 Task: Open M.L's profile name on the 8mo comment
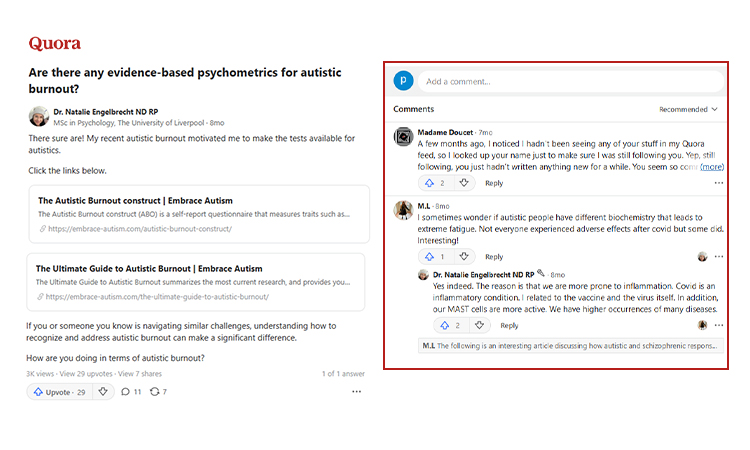point(424,206)
